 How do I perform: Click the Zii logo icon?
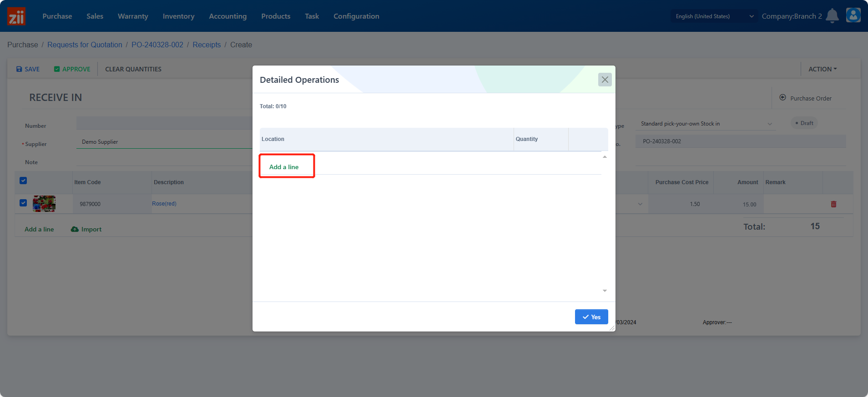coord(16,16)
